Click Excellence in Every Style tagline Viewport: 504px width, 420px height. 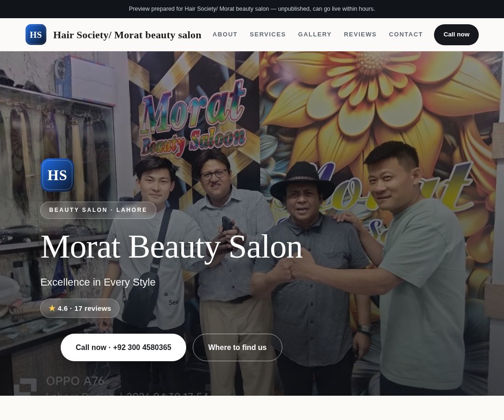(98, 282)
